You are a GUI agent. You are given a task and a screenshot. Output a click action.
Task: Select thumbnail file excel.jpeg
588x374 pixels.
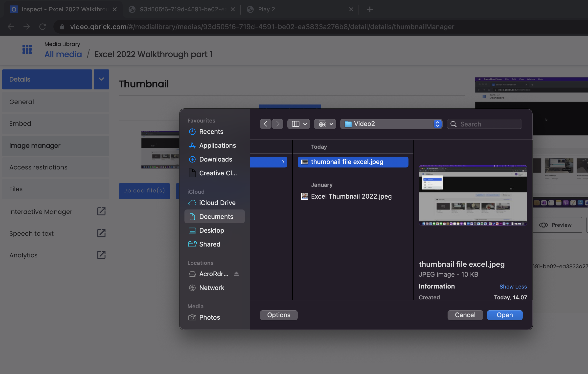coord(353,162)
